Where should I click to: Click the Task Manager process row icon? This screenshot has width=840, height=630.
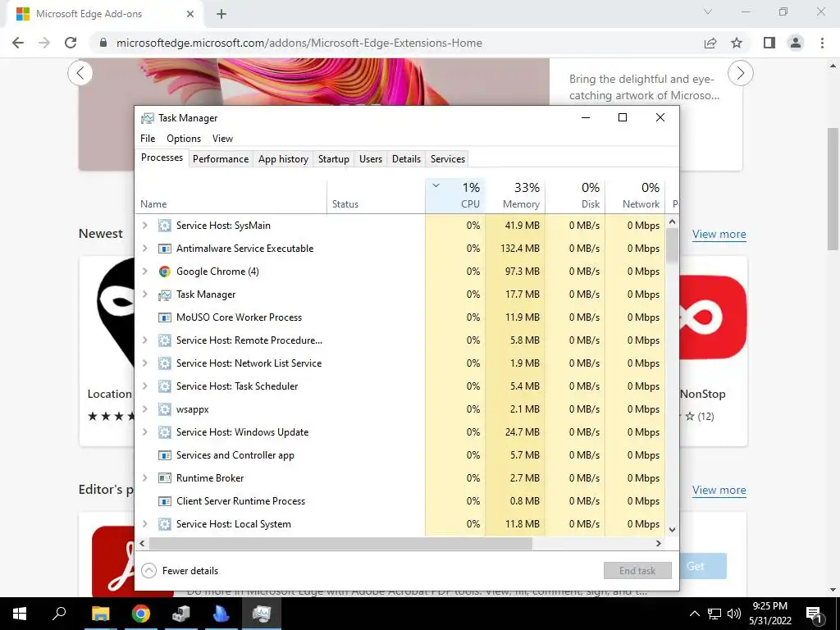click(x=164, y=294)
